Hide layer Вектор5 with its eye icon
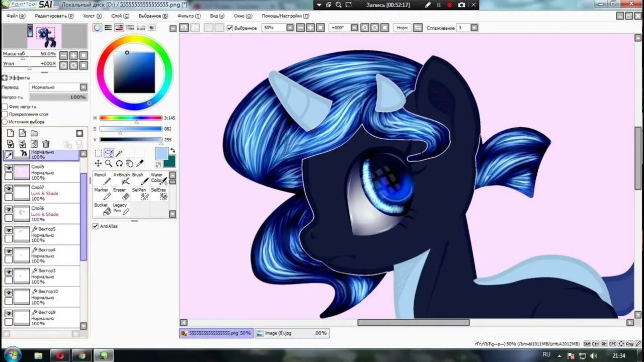Screen dimensions: 644x362 9,230
